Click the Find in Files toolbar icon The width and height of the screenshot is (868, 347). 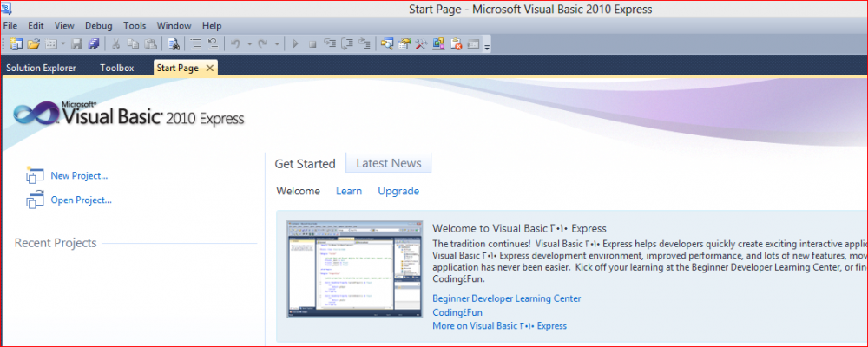174,43
